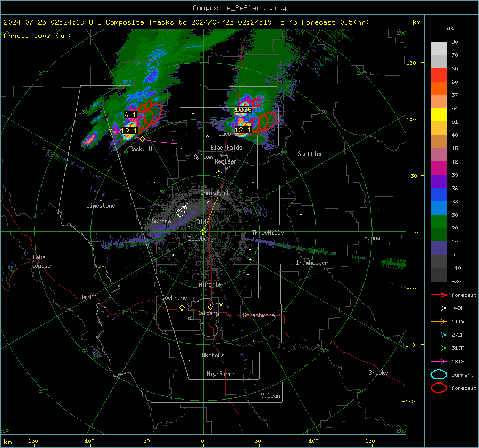The width and height of the screenshot is (479, 448).
Task: Pick the red 65–60 dBZ swatch
Action: 439,75
